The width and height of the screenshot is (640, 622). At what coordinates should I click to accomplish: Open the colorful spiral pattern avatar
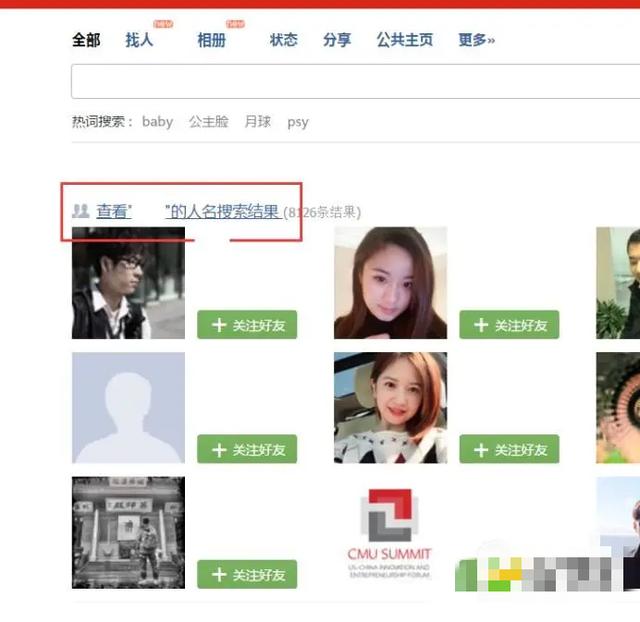tap(618, 408)
